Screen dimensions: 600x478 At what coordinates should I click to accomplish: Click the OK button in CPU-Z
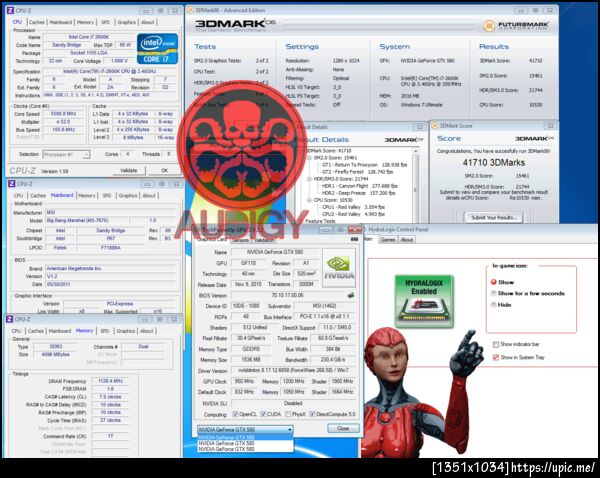165,170
